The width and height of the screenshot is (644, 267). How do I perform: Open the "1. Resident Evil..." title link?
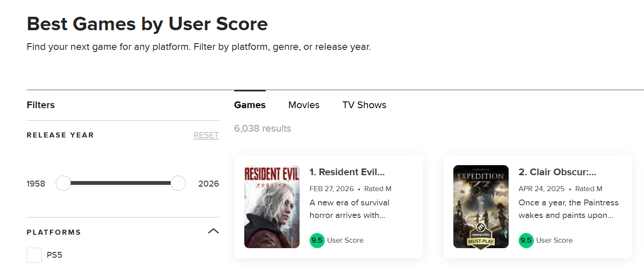[x=347, y=172]
